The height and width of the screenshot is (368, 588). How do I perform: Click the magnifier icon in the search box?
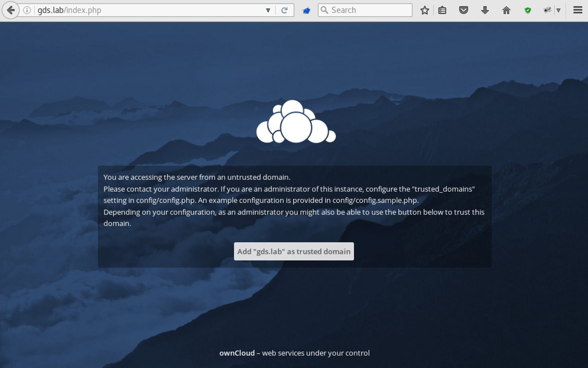click(x=324, y=10)
